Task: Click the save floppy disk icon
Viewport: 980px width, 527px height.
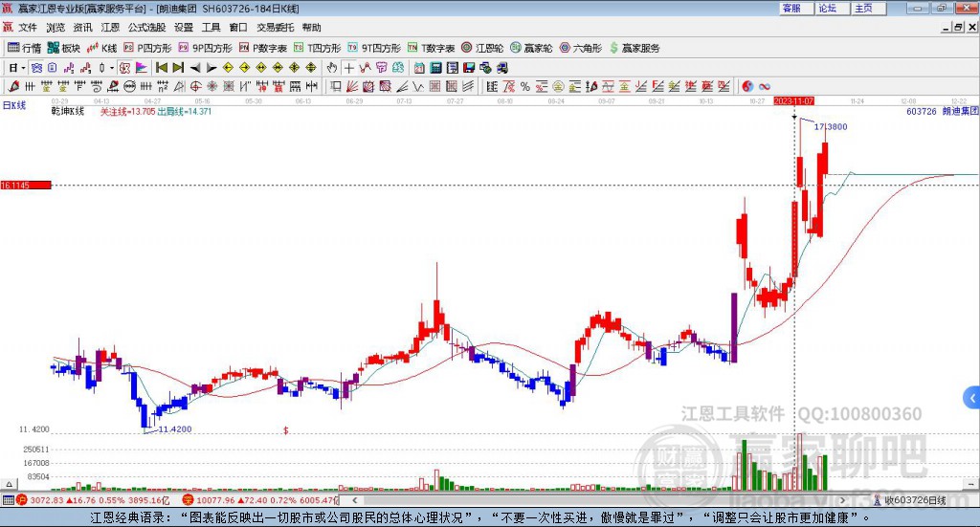Action: pos(469,68)
